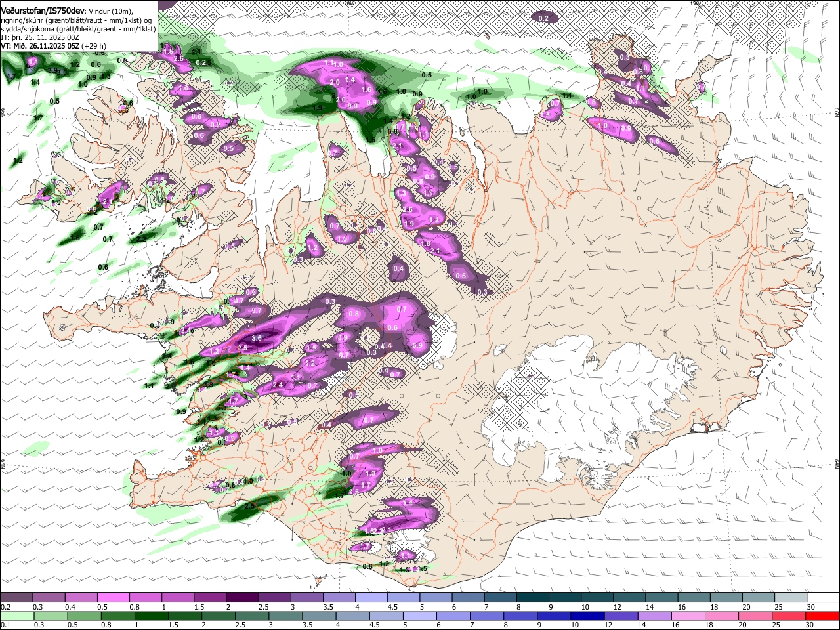The width and height of the screenshot is (840, 630).
Task: Pick the bottom-row green swatch between 0.5 and 0.8
Action: tap(83, 616)
